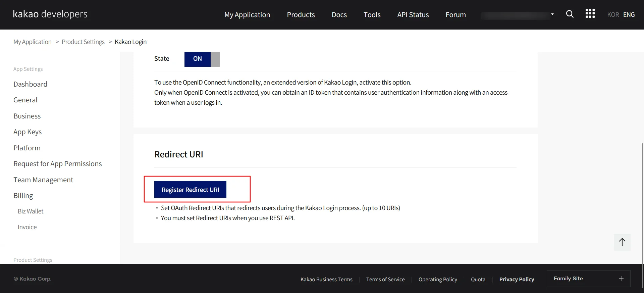The height and width of the screenshot is (293, 644).
Task: Click the Kakao Corp. copyright text
Action: 33,279
